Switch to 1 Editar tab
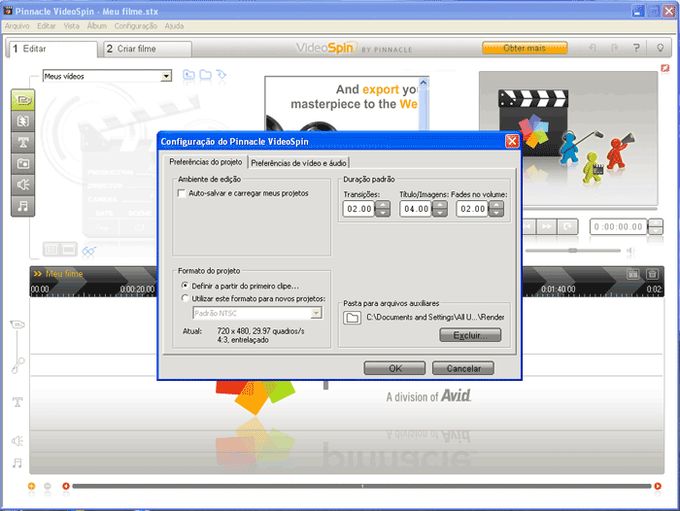The height and width of the screenshot is (511, 680). point(51,49)
